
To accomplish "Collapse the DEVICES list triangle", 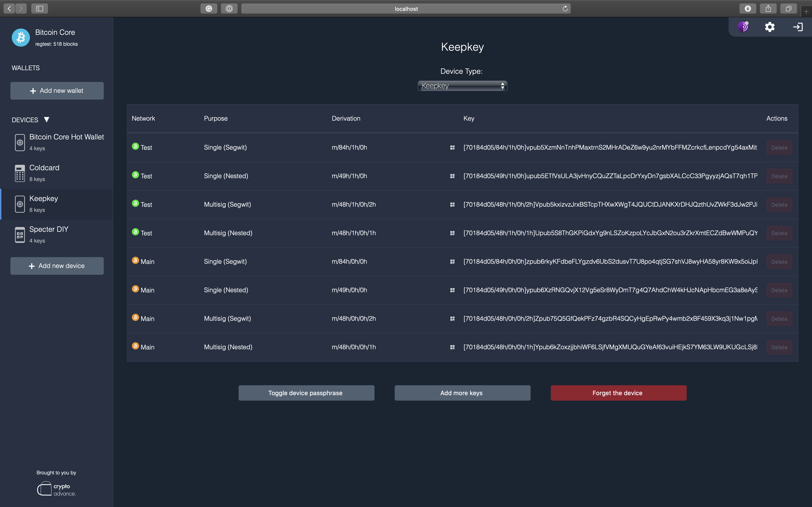I will [47, 120].
